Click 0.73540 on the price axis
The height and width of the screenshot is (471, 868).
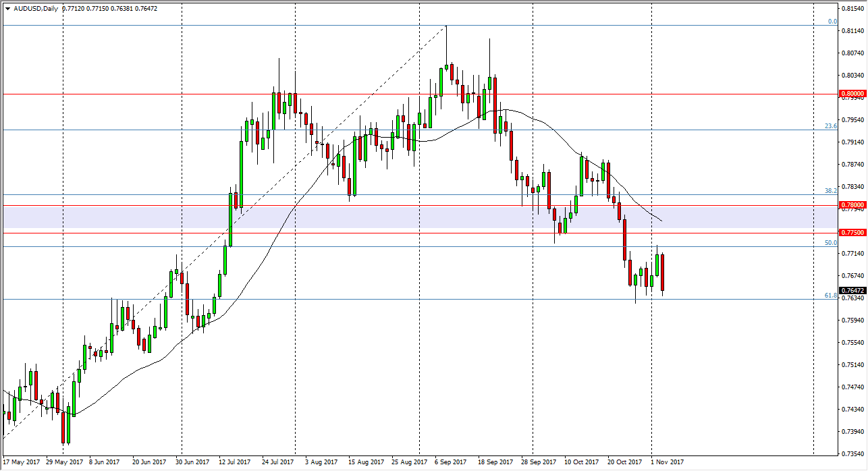(852, 454)
